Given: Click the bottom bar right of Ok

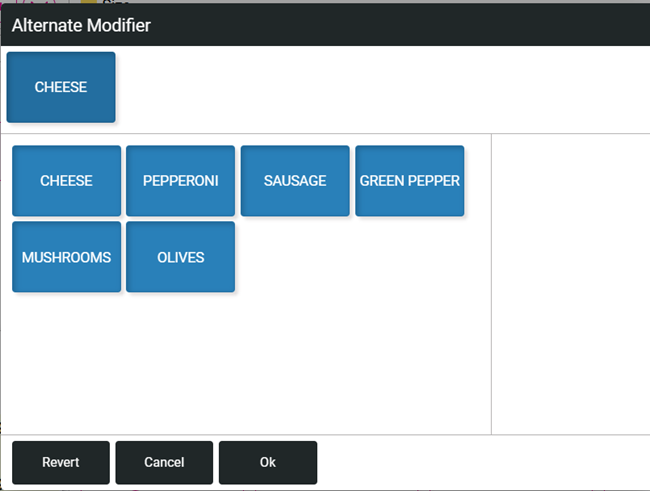Looking at the screenshot, I should (480, 462).
